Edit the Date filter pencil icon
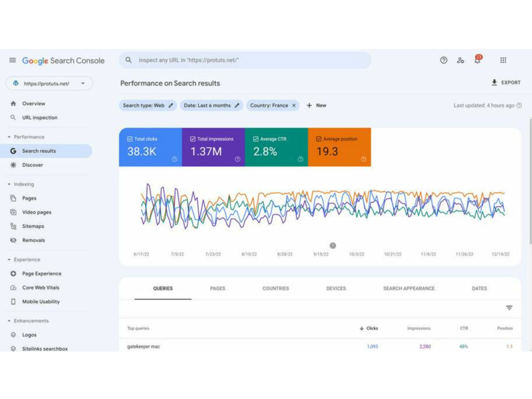The image size is (532, 399). point(237,105)
